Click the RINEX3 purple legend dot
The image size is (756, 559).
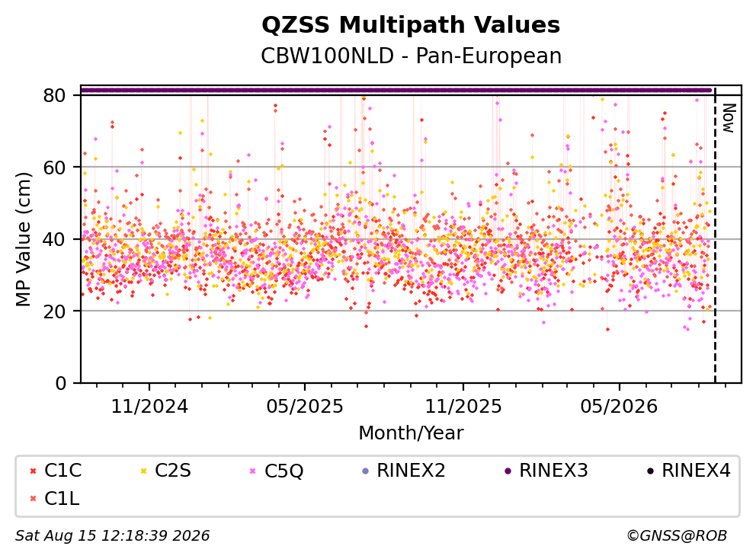point(508,471)
